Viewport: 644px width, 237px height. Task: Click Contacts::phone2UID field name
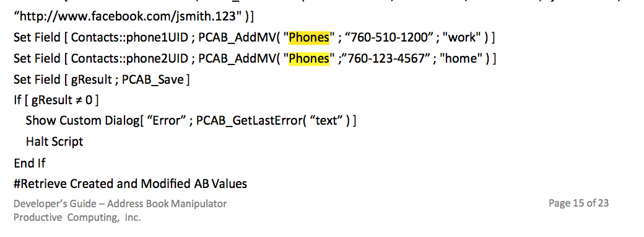click(130, 58)
